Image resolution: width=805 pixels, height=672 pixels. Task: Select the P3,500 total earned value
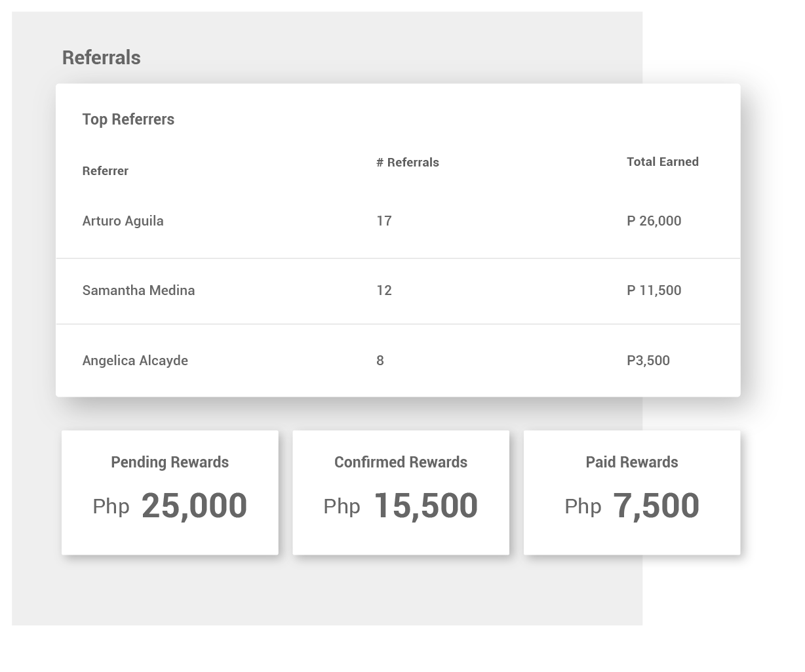[x=648, y=361]
